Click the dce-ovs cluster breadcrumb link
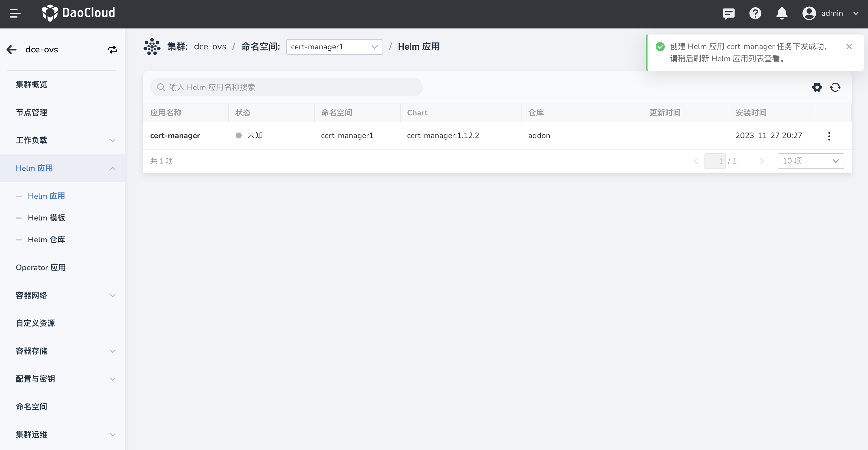The image size is (868, 450). (210, 46)
